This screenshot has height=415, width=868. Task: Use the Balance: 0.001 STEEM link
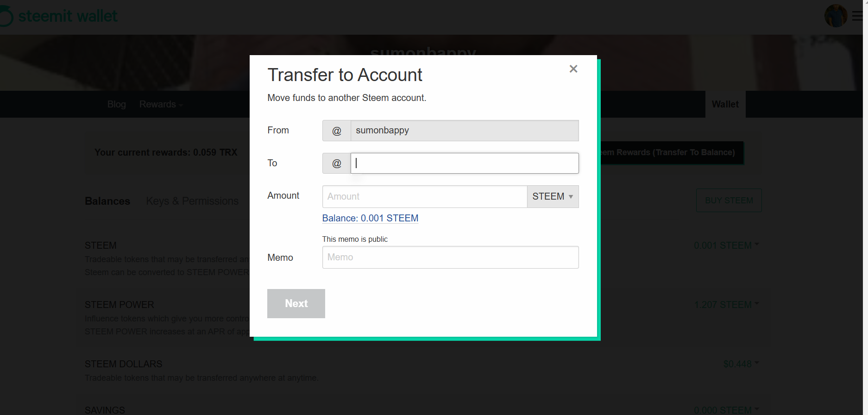pyautogui.click(x=370, y=218)
